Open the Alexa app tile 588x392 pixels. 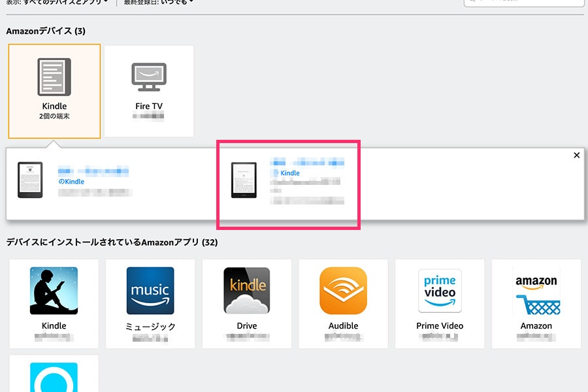(54, 374)
